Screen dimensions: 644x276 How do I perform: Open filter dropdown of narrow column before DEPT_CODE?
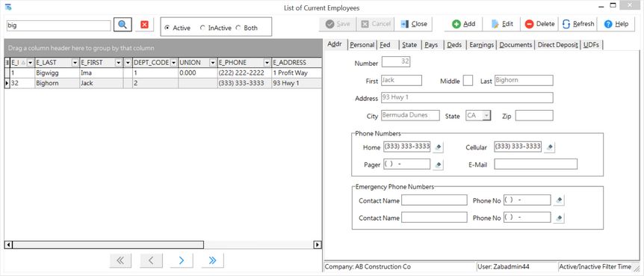click(x=128, y=63)
